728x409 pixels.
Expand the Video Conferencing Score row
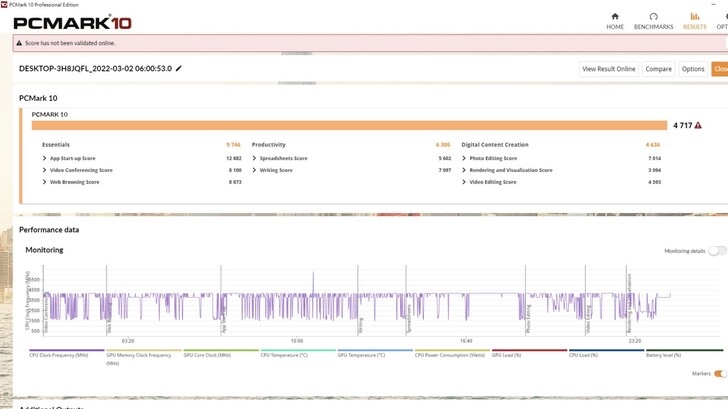(x=44, y=170)
